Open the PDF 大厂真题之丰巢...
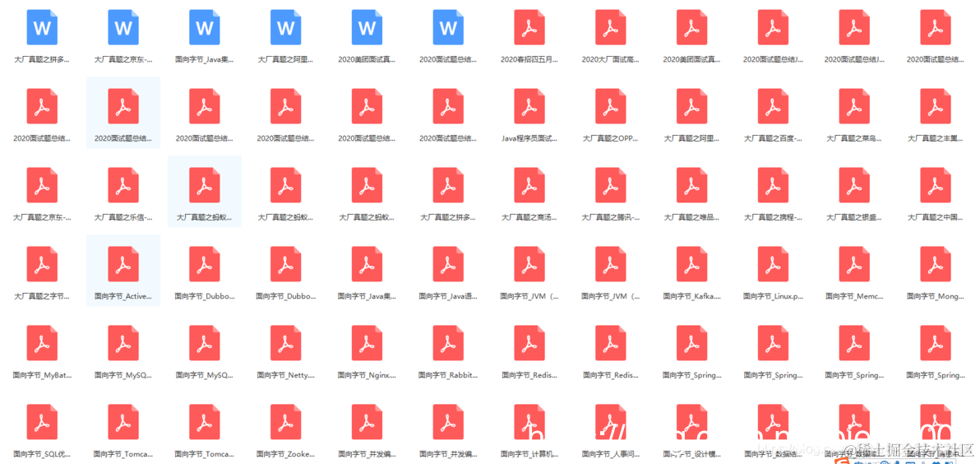Screen dimensions: 980x464 [x=936, y=106]
